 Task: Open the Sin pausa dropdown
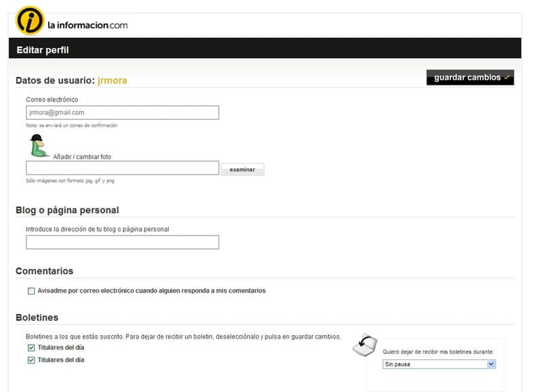click(439, 364)
